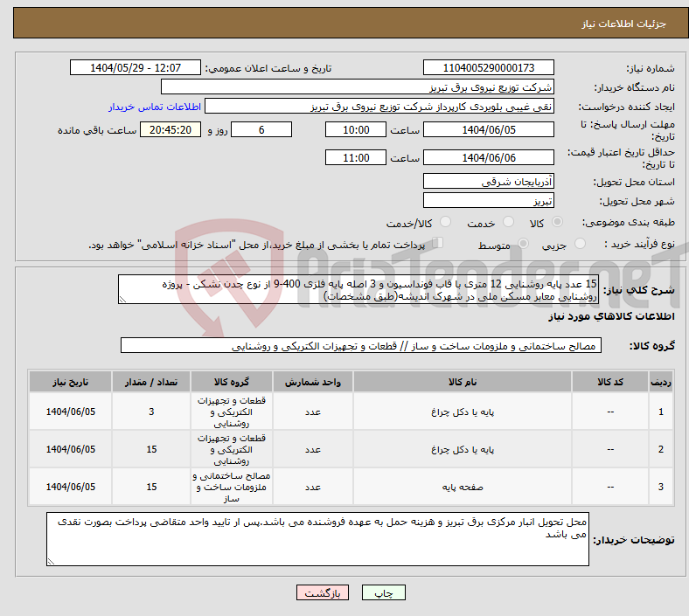Click quantity 3 in row 1
The image size is (689, 616).
click(151, 412)
